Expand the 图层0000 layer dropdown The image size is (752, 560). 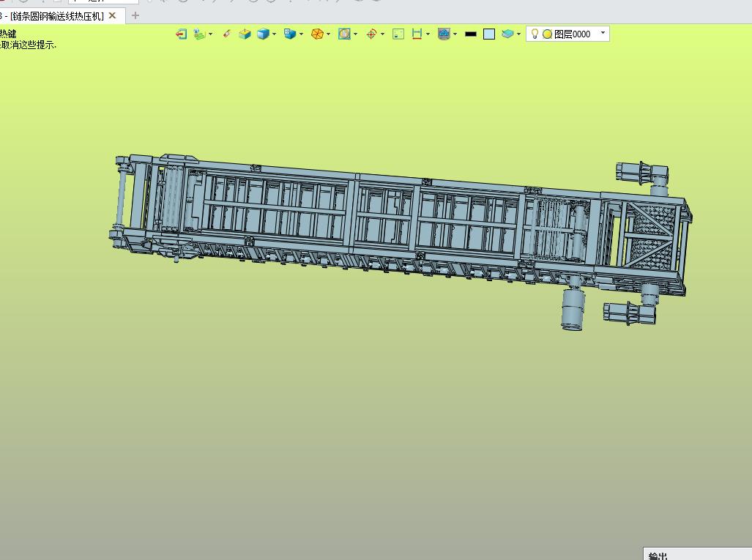[603, 33]
